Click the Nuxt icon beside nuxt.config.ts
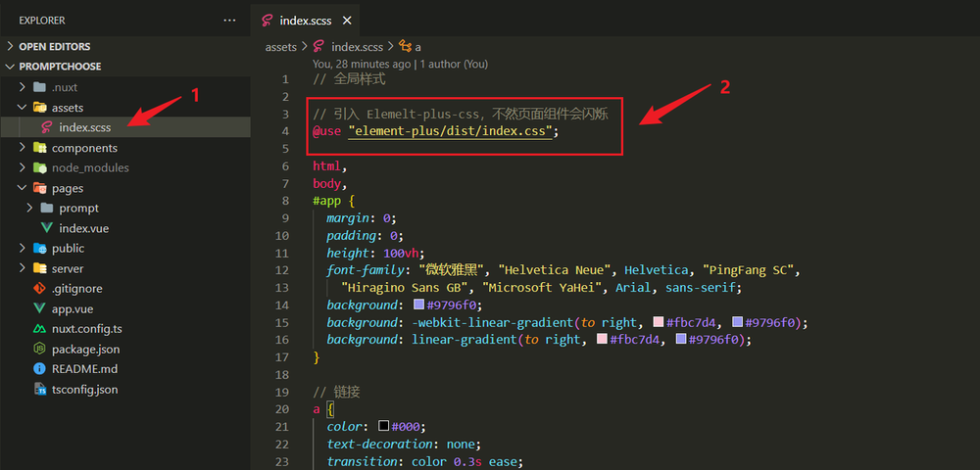The image size is (980, 470). coord(39,328)
